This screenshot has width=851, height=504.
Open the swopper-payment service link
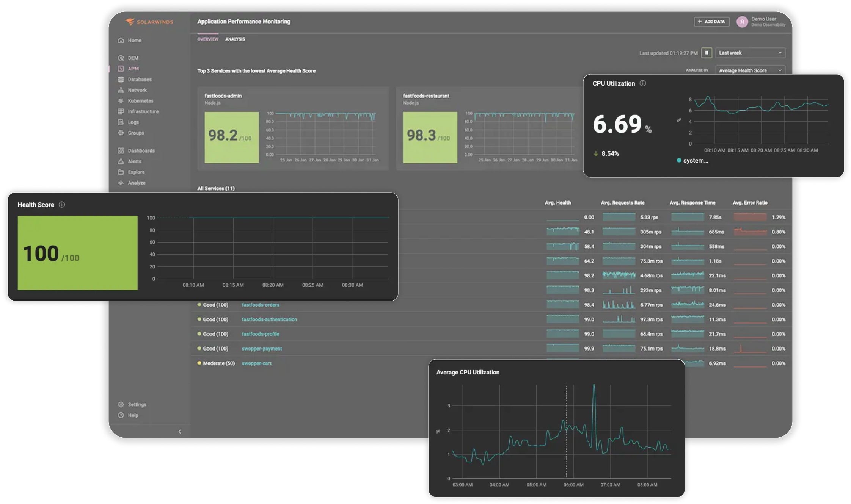click(262, 349)
